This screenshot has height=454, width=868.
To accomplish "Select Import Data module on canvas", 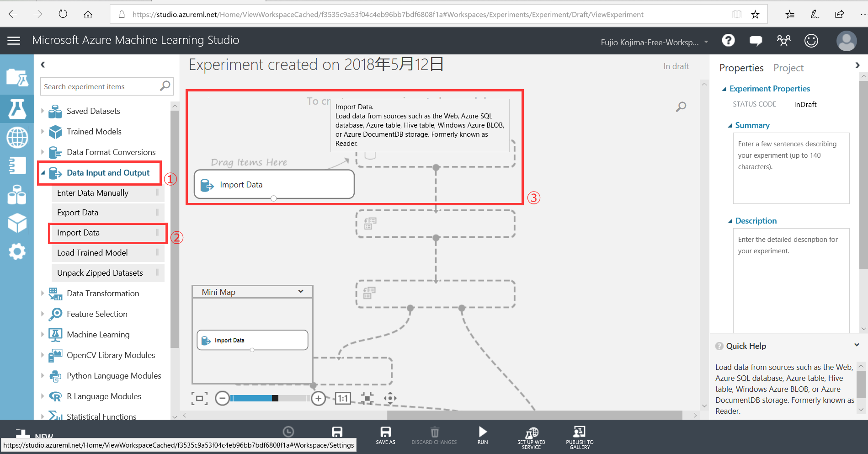I will [x=274, y=184].
